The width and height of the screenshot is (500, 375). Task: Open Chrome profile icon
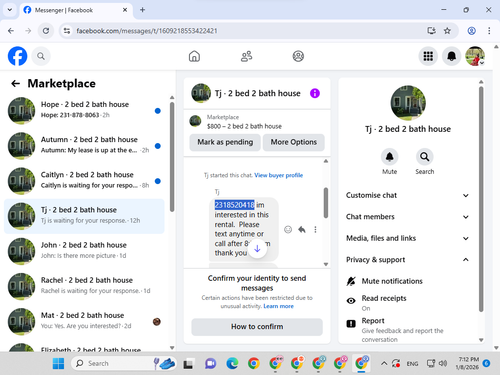tap(471, 31)
